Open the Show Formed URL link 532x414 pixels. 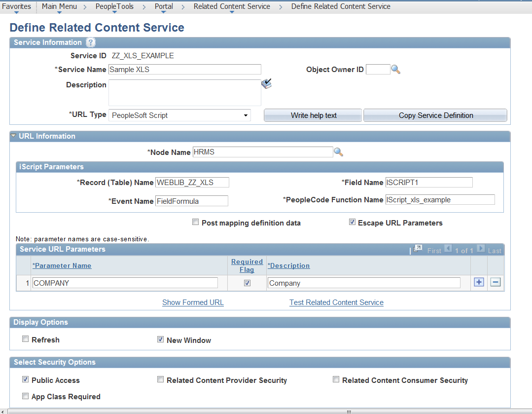pos(193,302)
